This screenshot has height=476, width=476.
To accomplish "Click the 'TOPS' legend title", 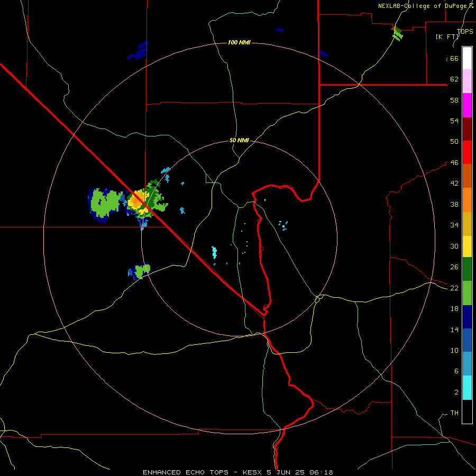I will pyautogui.click(x=465, y=32).
